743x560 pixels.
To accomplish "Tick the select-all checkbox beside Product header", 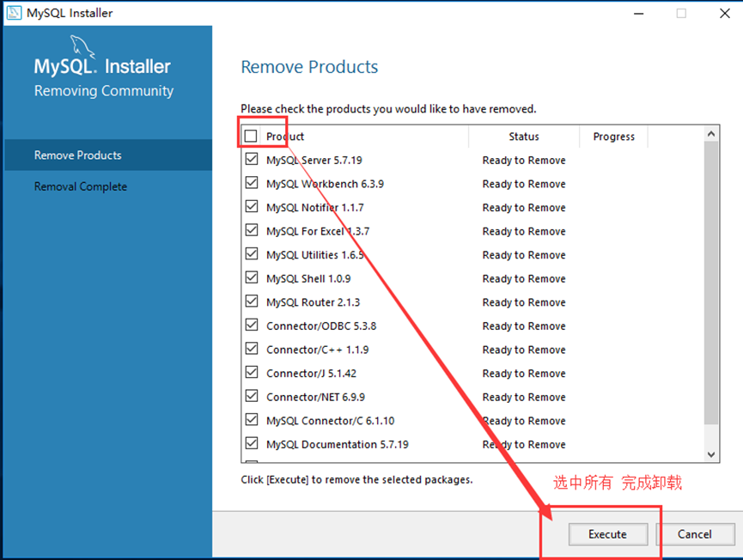I will click(251, 137).
